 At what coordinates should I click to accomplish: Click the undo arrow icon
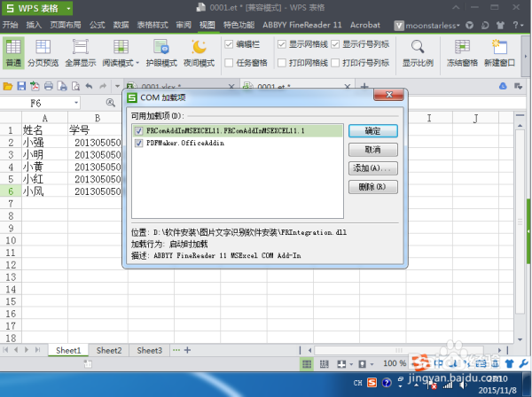click(90, 86)
